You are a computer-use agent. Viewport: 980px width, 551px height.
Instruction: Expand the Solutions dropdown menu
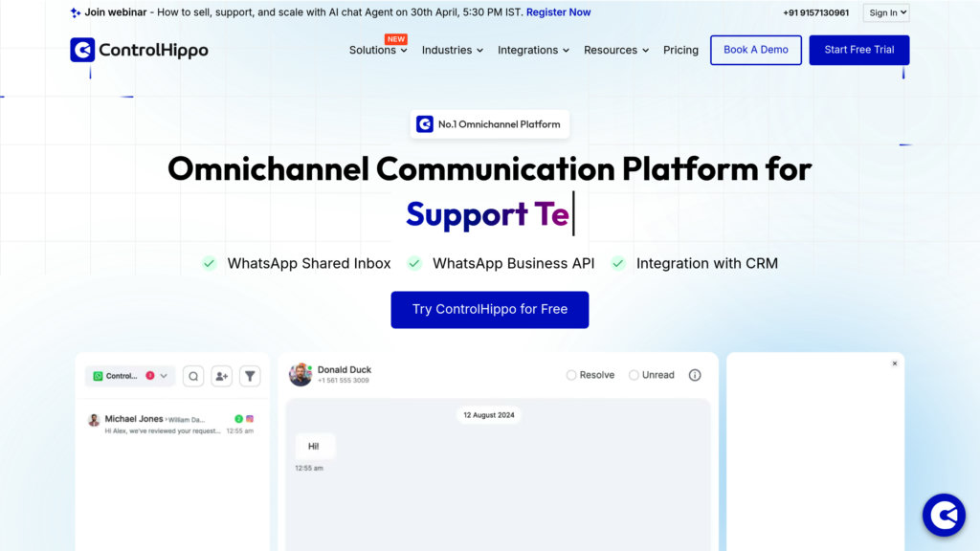coord(378,51)
